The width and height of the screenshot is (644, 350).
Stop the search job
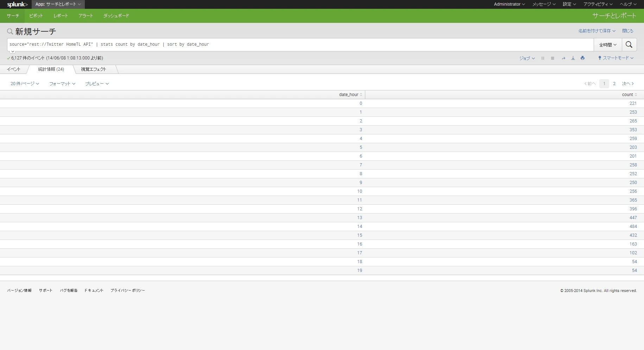click(x=553, y=58)
